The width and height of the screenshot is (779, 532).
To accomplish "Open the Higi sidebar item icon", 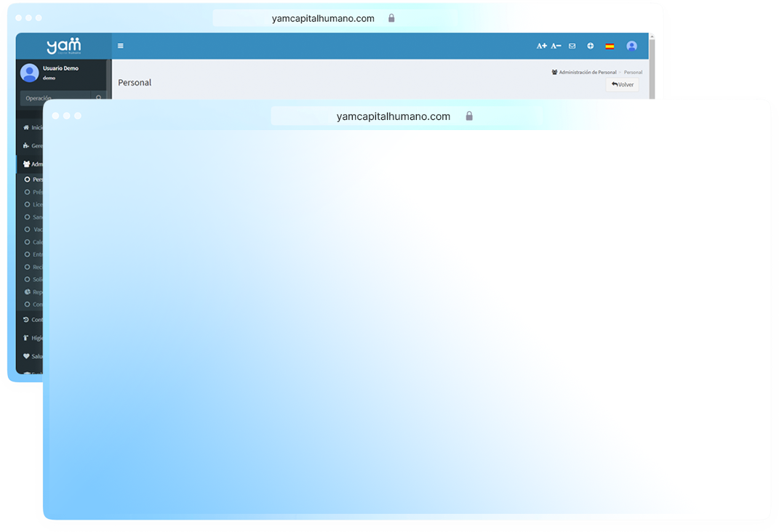I will pos(26,338).
